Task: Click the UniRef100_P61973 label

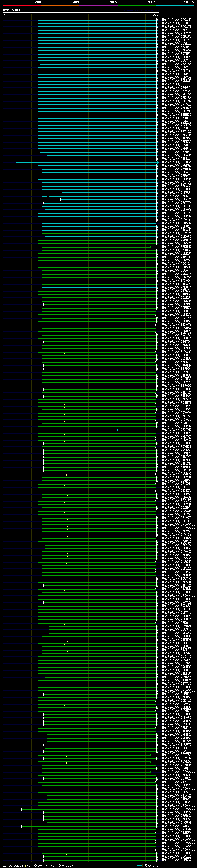Action: click(x=177, y=518)
